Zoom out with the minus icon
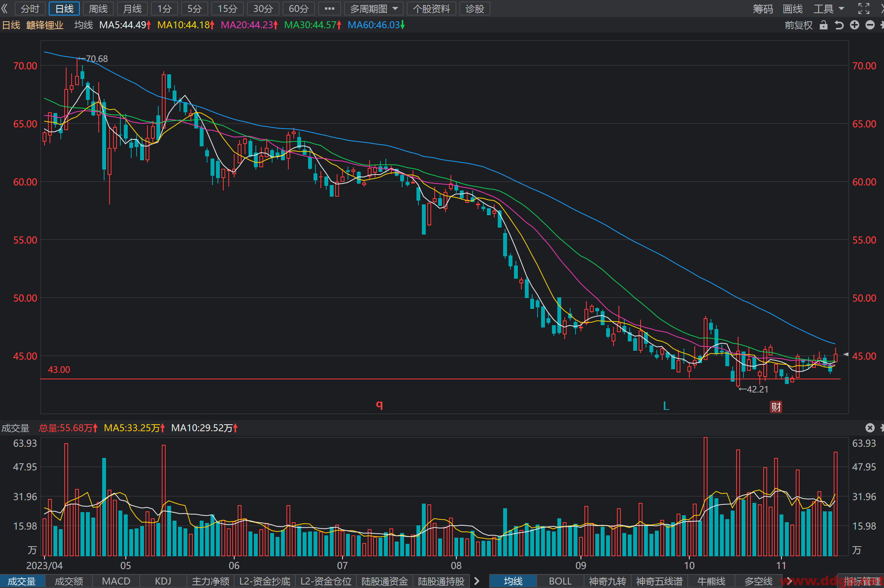884x588 pixels. (870, 25)
